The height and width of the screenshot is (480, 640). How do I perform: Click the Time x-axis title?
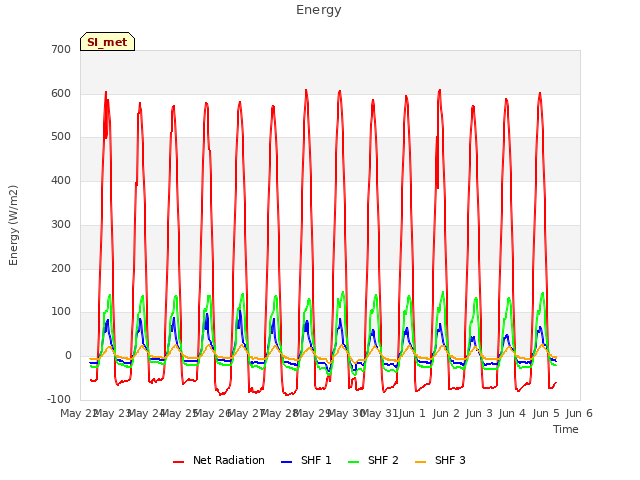pyautogui.click(x=566, y=429)
